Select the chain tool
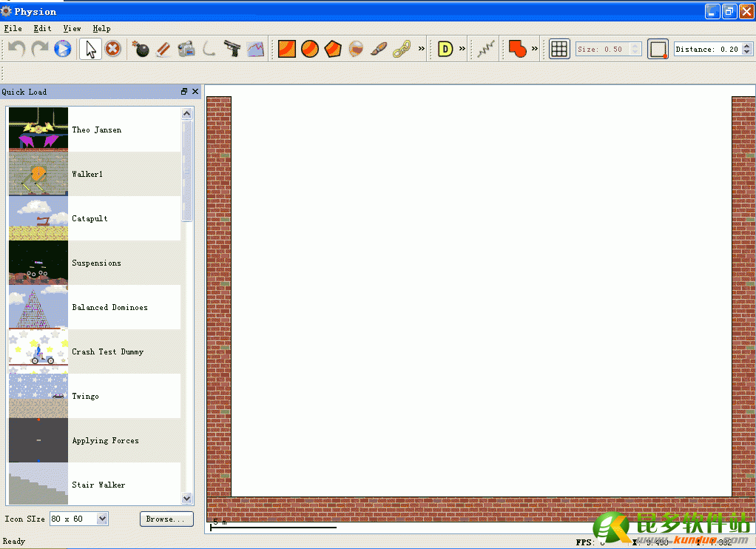This screenshot has width=756, height=549. [402, 50]
